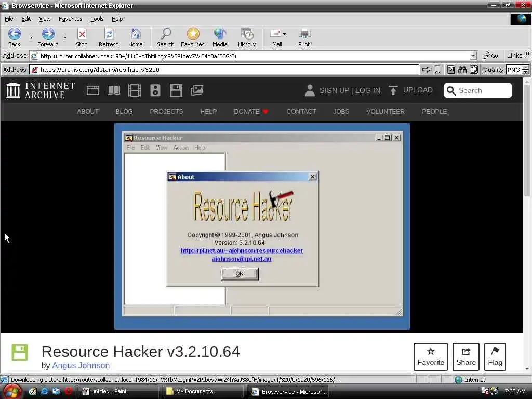Viewport: 532px width, 399px height.
Task: Open the Search pane icon in toolbar
Action: pyautogui.click(x=166, y=34)
